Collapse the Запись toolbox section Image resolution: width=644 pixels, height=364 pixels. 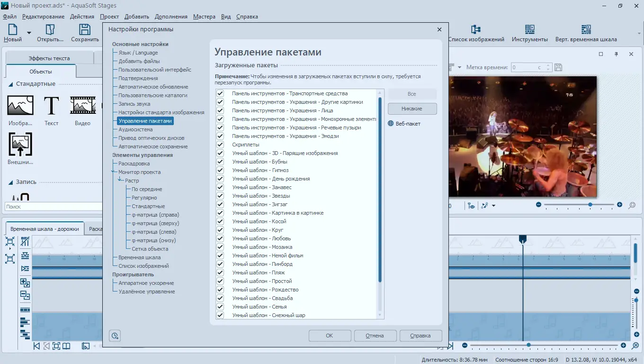pos(10,182)
